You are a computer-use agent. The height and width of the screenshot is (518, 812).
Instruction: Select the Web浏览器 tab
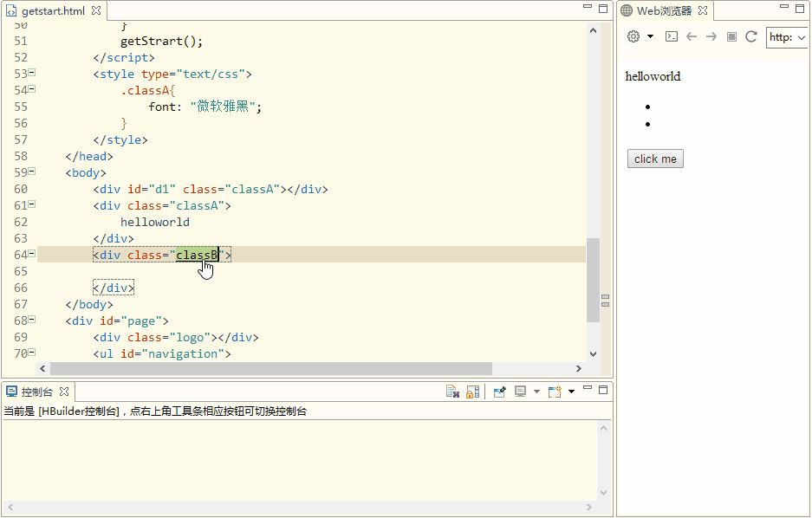[x=665, y=11]
